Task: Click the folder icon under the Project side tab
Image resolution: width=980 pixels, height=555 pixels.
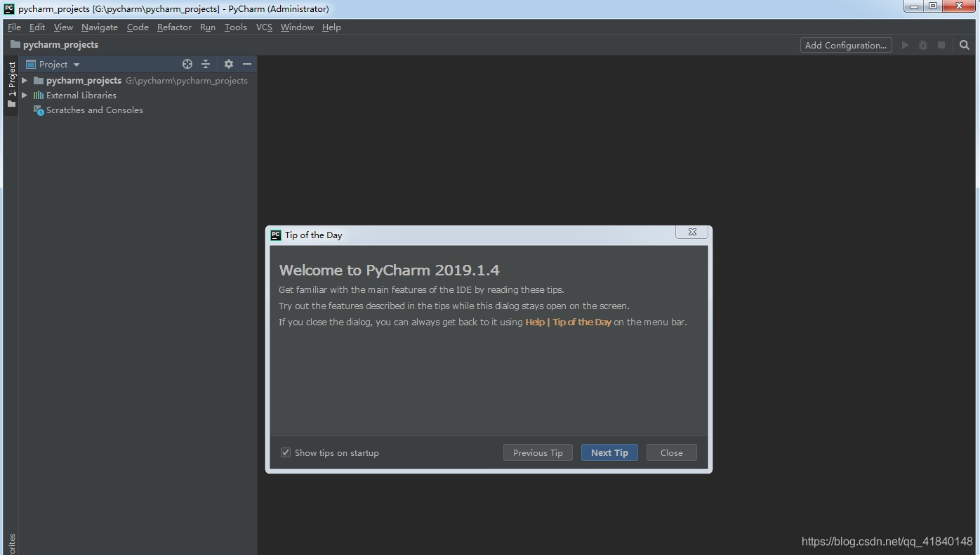Action: coord(11,104)
